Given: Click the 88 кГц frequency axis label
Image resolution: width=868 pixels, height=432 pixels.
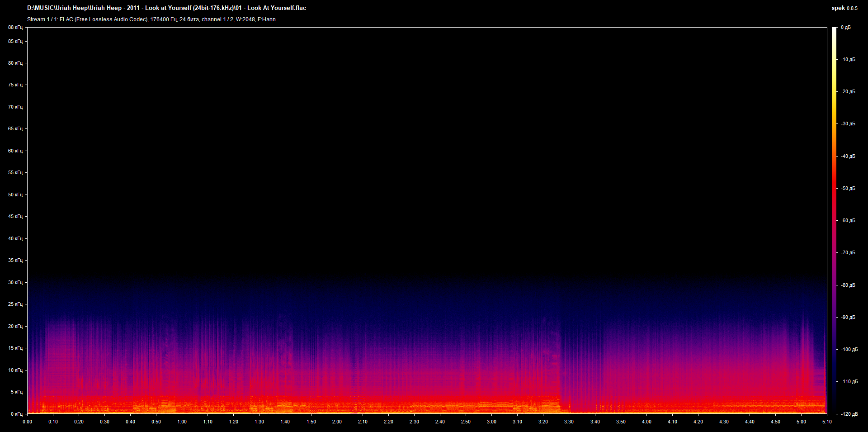Looking at the screenshot, I should click(x=15, y=28).
